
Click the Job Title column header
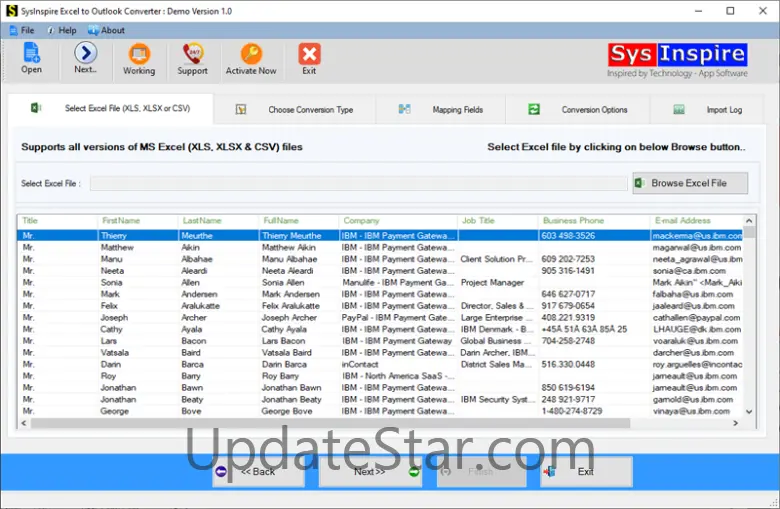pos(497,220)
